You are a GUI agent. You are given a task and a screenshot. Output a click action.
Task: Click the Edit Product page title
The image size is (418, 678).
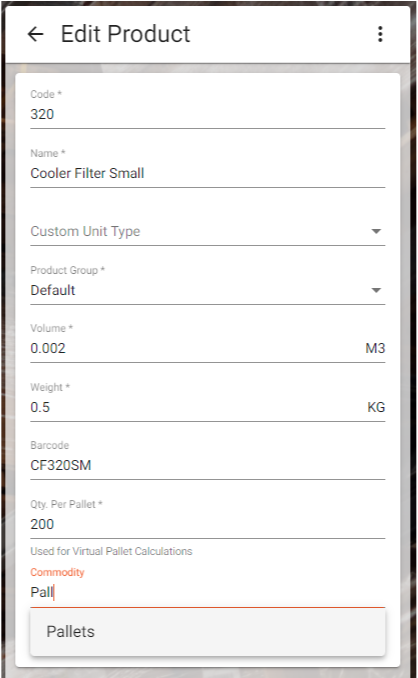point(125,34)
